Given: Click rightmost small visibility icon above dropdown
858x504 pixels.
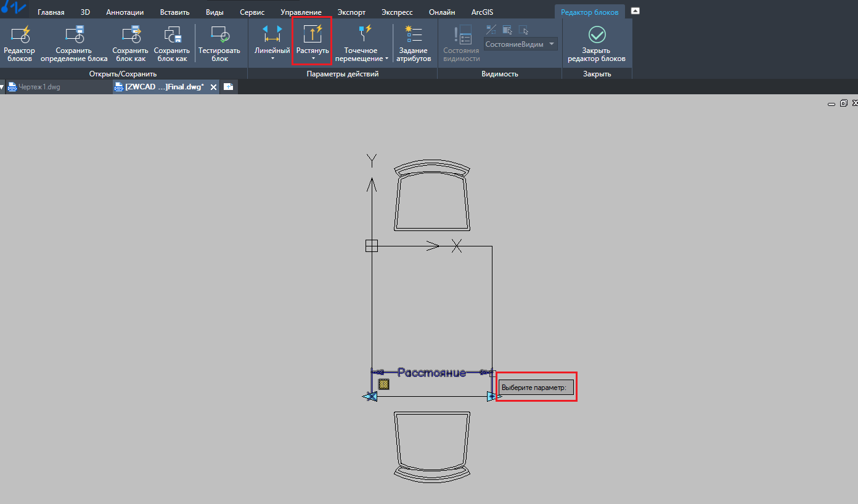Looking at the screenshot, I should coord(523,29).
